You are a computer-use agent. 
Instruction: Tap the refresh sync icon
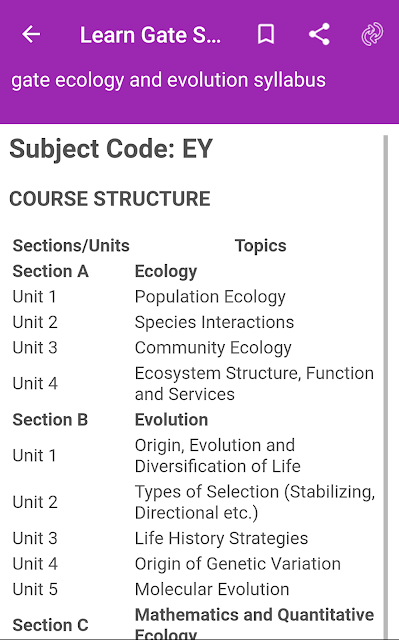coord(372,34)
